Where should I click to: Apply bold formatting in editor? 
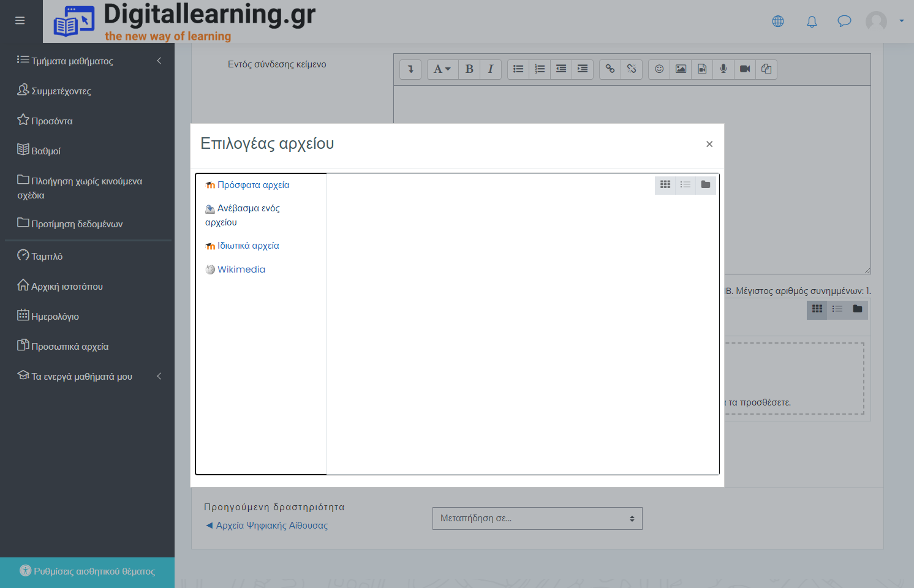(469, 69)
